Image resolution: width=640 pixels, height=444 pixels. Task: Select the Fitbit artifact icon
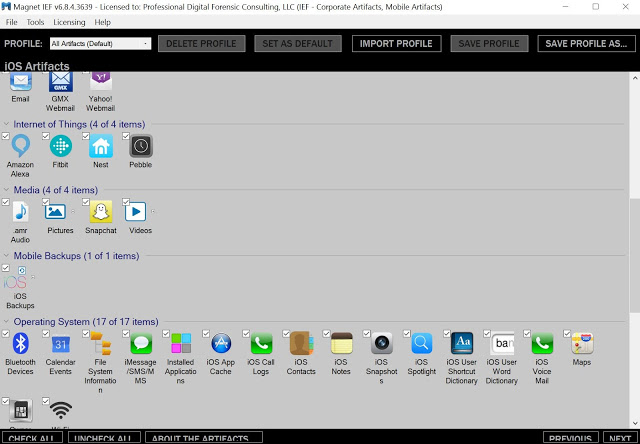[61, 146]
